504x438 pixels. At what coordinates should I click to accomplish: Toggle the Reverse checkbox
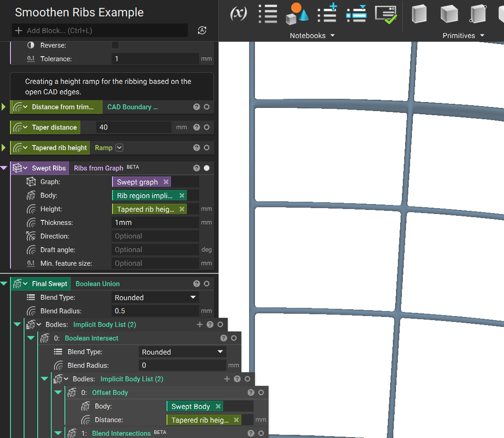coord(115,45)
